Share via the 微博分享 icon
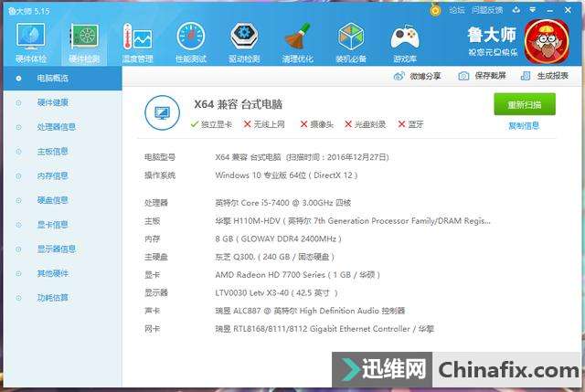585x392 pixels. pos(398,76)
